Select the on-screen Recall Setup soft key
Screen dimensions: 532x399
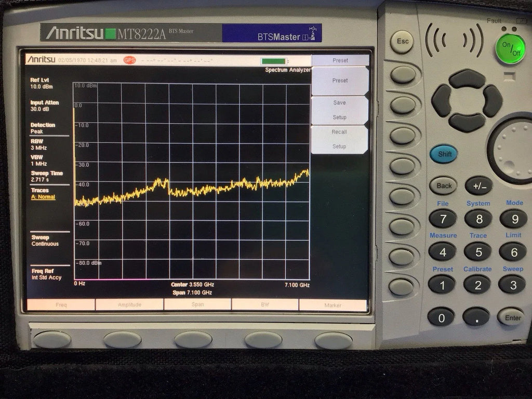[x=340, y=139]
